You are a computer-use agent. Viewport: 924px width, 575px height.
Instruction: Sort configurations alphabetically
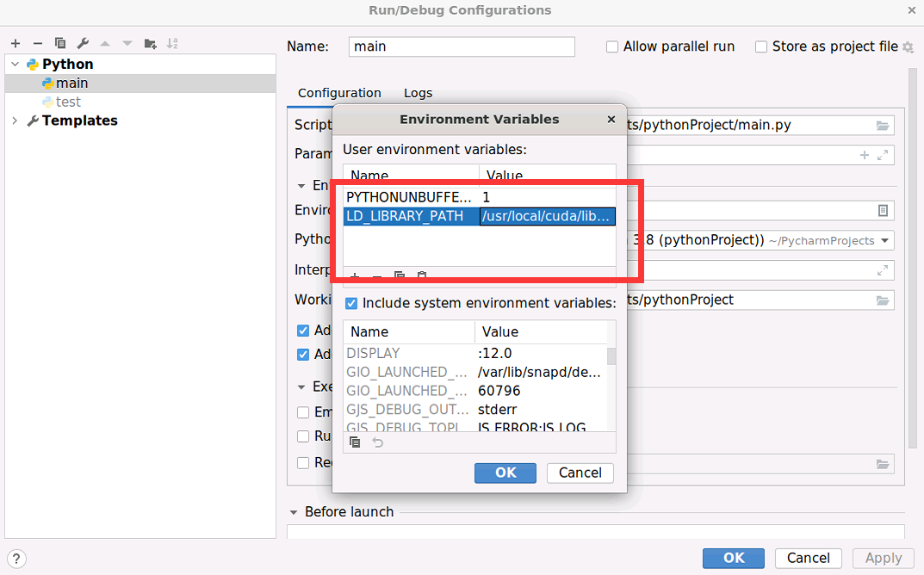tap(172, 43)
